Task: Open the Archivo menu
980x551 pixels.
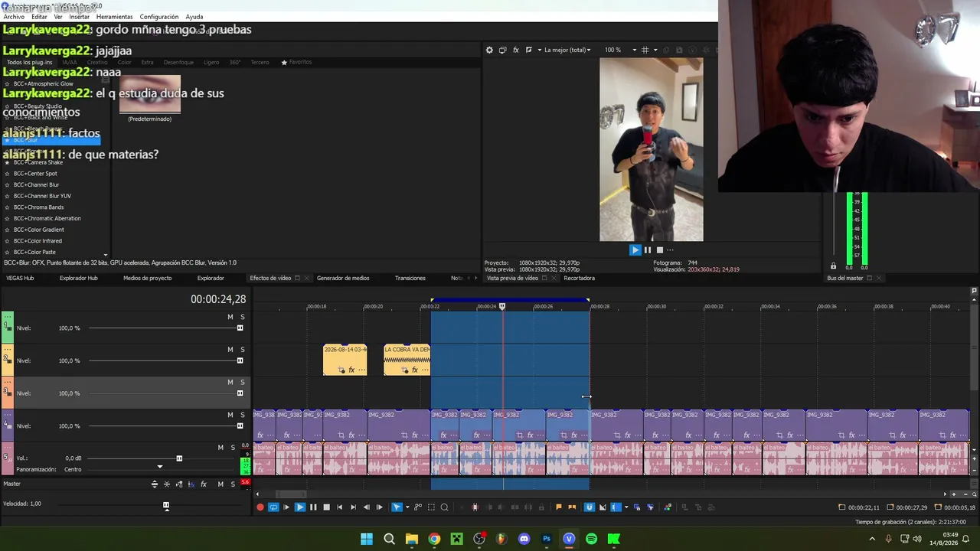Action: [x=14, y=17]
